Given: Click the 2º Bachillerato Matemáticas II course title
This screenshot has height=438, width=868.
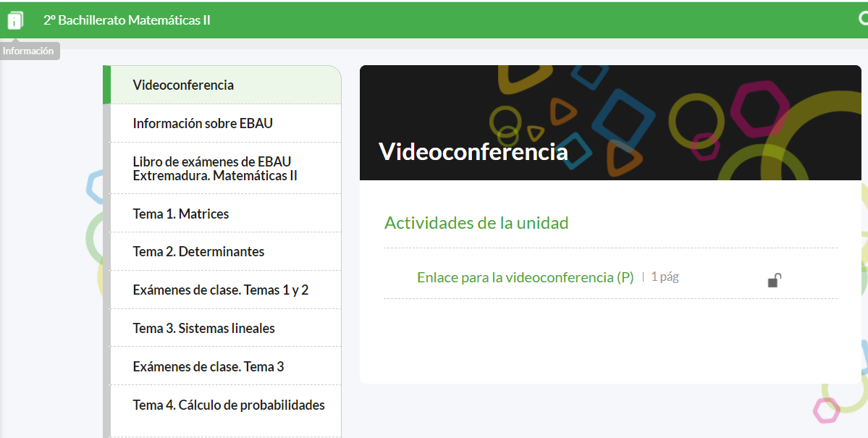Looking at the screenshot, I should click(x=127, y=20).
